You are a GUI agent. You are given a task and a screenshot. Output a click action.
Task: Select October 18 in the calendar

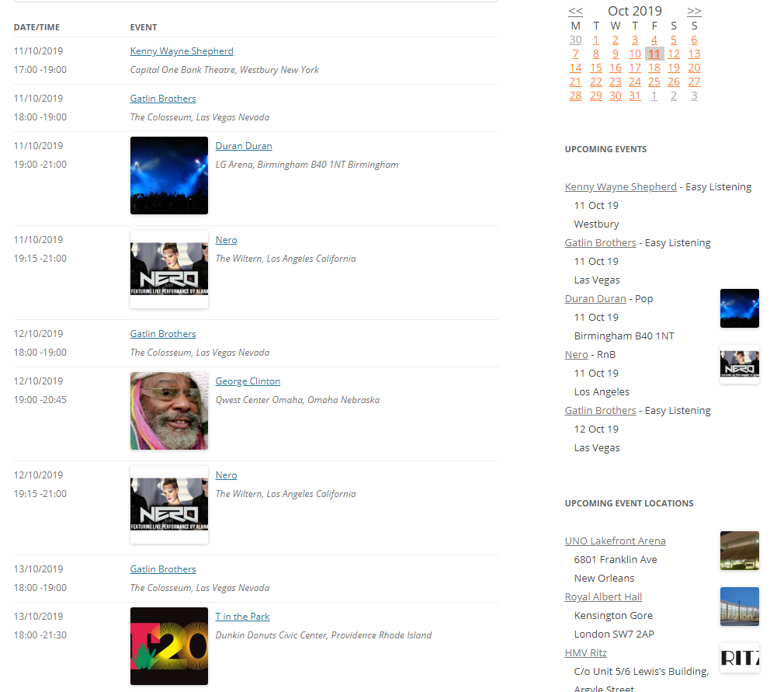coord(654,68)
